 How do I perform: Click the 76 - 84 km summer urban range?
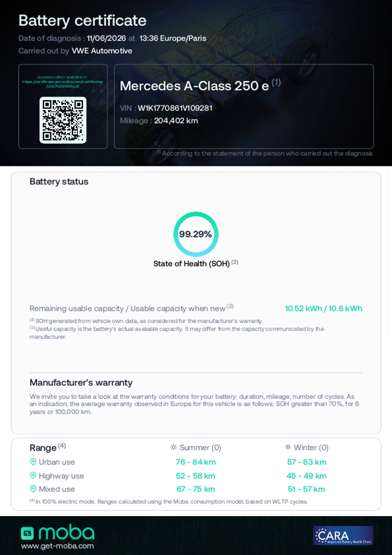click(196, 462)
